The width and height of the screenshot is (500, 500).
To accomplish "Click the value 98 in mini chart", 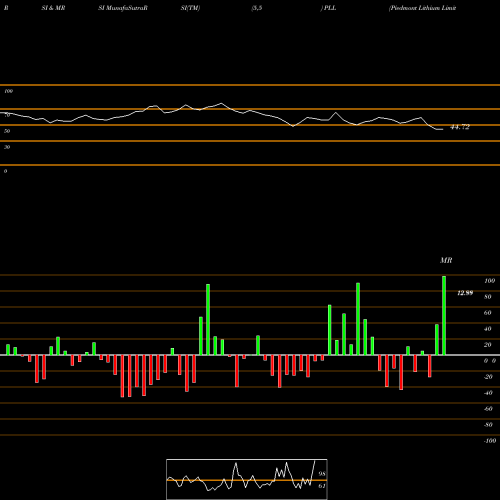I will point(322,474).
